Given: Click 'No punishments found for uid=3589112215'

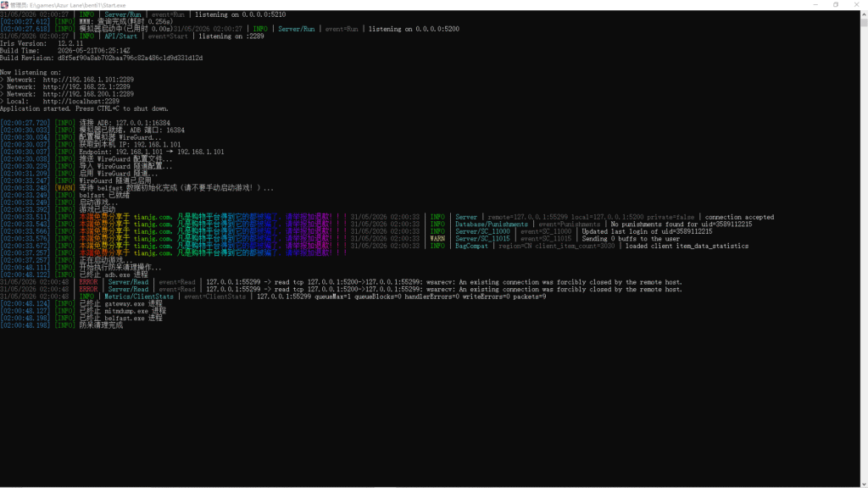Looking at the screenshot, I should pos(682,224).
